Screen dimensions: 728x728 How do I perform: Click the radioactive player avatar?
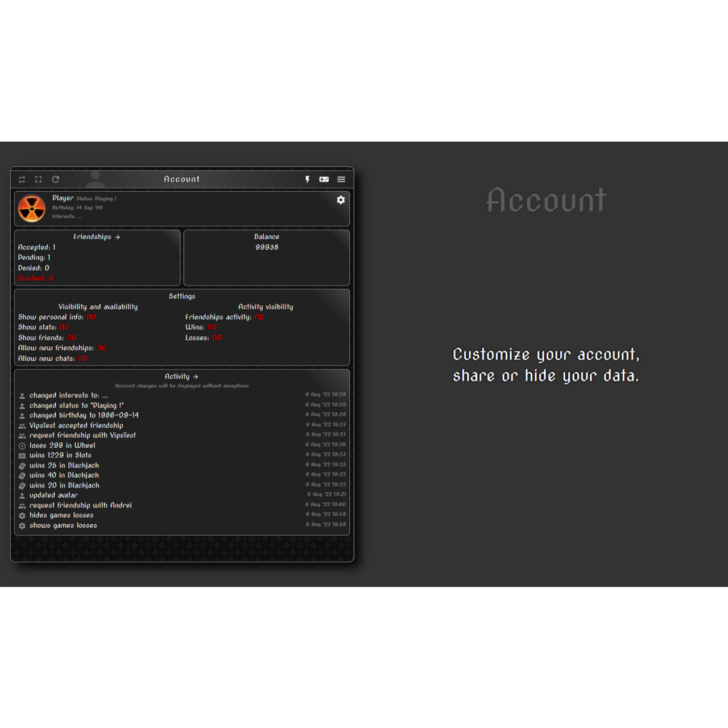click(x=32, y=208)
